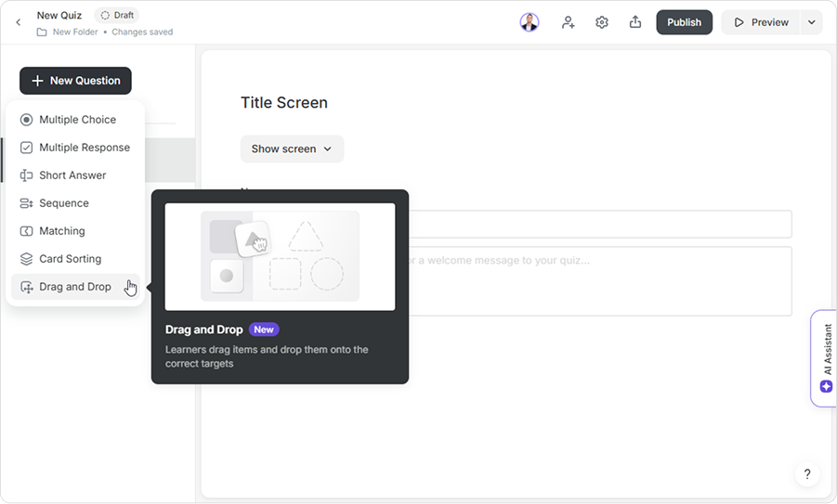Add a Drag and Drop question
The height and width of the screenshot is (504, 837).
tap(74, 287)
